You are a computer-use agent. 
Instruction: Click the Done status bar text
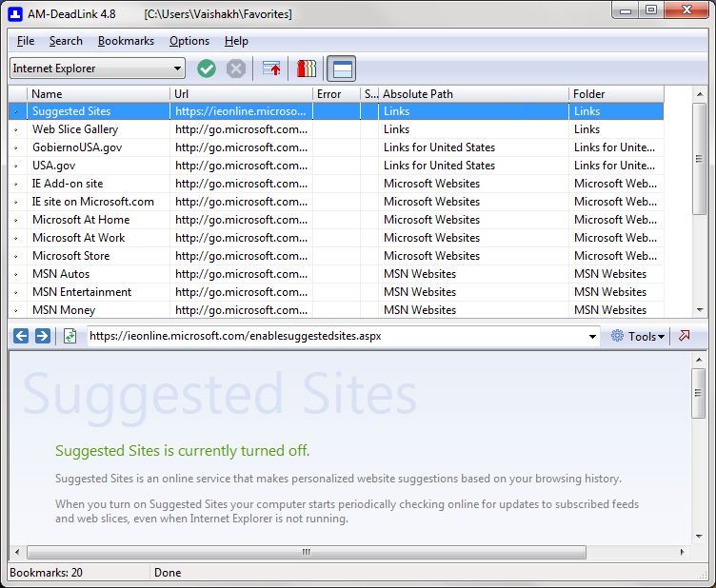coord(168,573)
